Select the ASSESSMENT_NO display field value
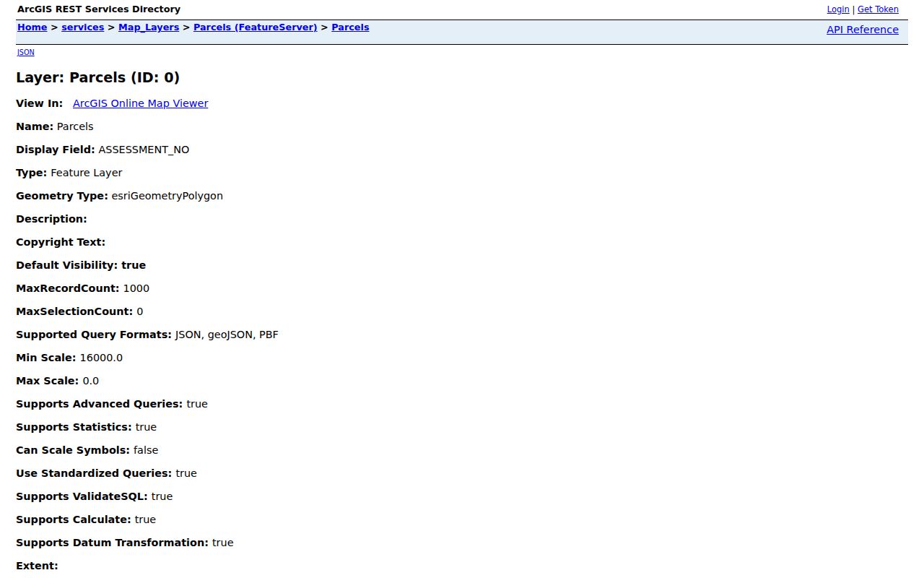Screen dimensions: 924x578 144,150
